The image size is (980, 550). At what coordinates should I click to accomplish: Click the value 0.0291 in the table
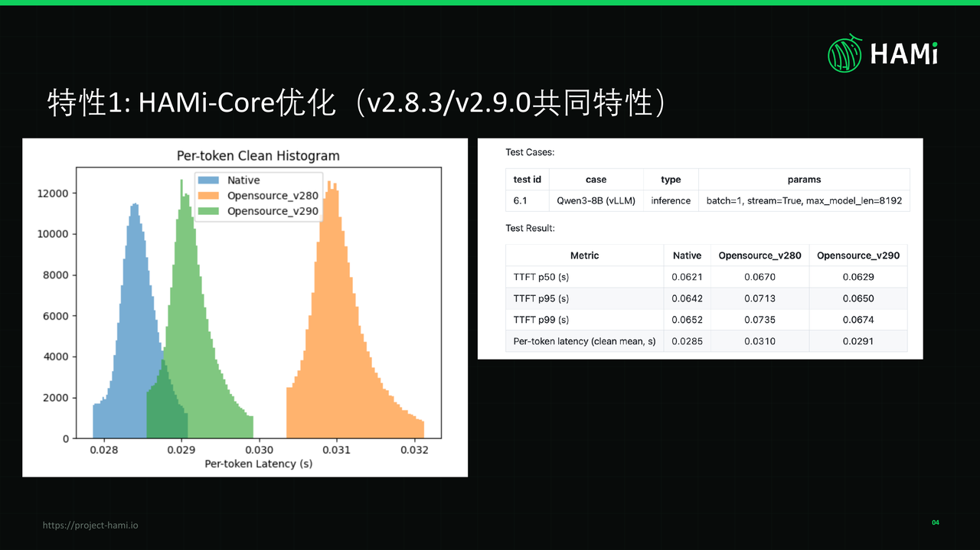[858, 341]
